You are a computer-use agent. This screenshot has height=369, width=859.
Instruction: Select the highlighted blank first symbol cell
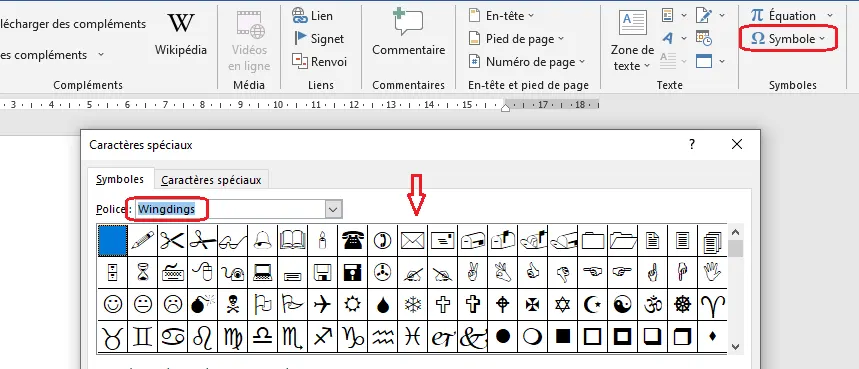tap(113, 240)
